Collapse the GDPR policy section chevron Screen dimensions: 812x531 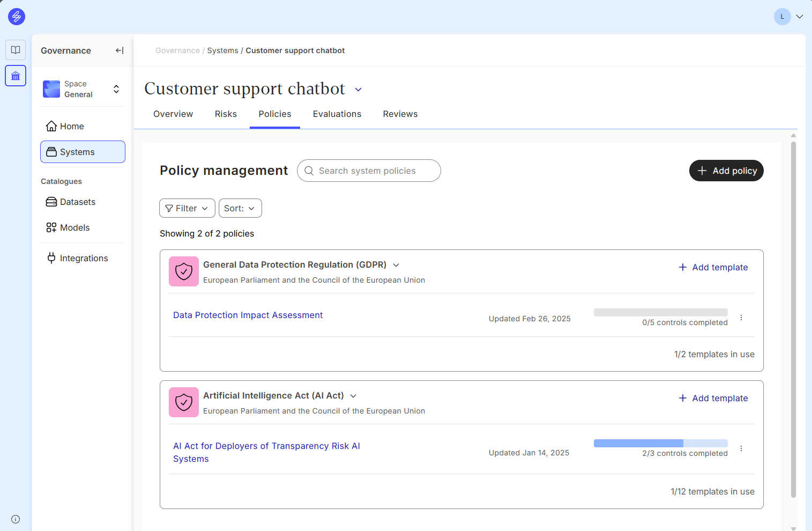(396, 265)
